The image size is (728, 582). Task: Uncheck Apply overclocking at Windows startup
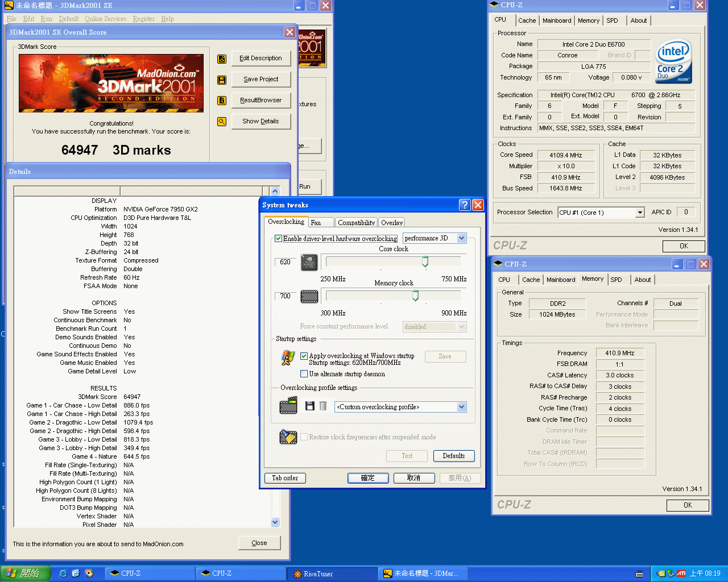(x=304, y=356)
